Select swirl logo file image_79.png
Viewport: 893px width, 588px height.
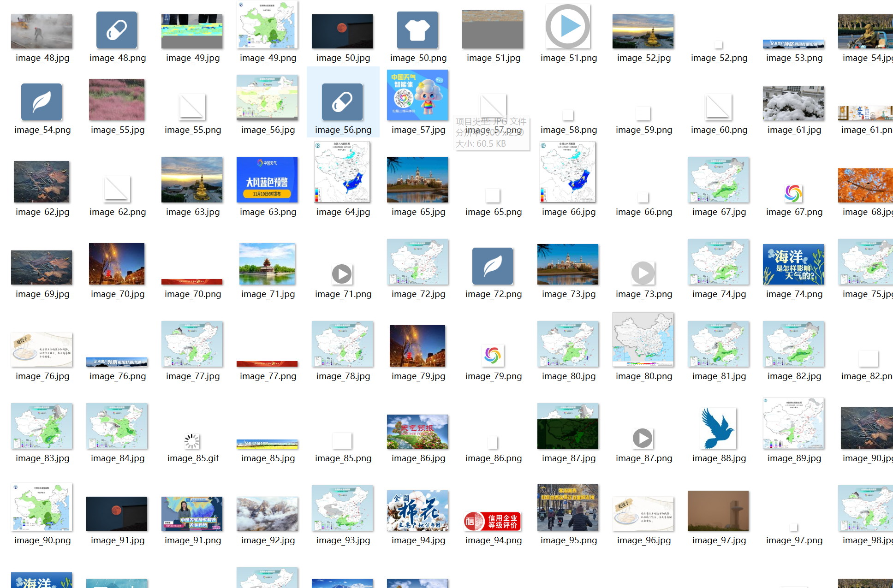click(493, 356)
